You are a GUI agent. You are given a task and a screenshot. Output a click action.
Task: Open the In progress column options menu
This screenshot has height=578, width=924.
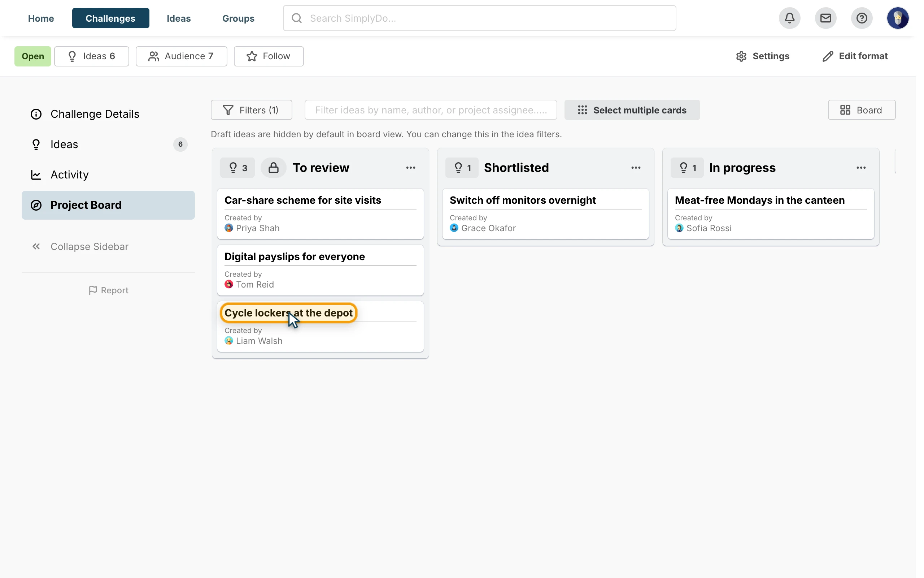tap(860, 167)
